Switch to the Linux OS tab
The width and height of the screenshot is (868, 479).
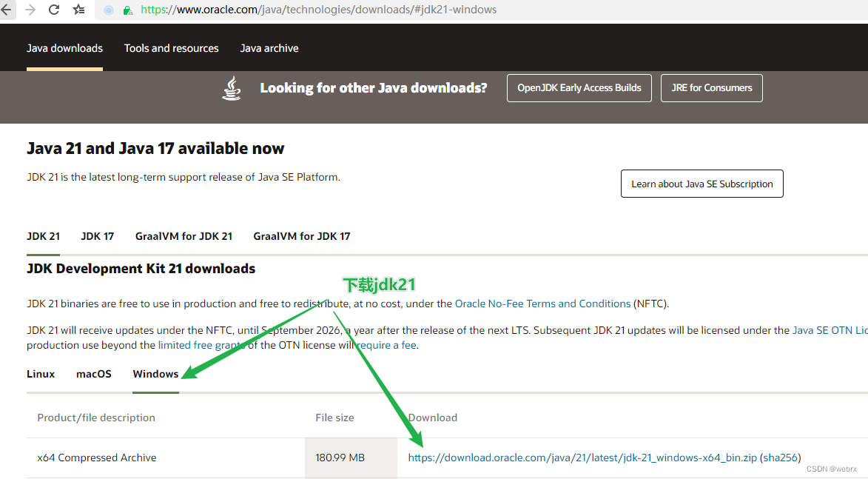click(x=41, y=374)
